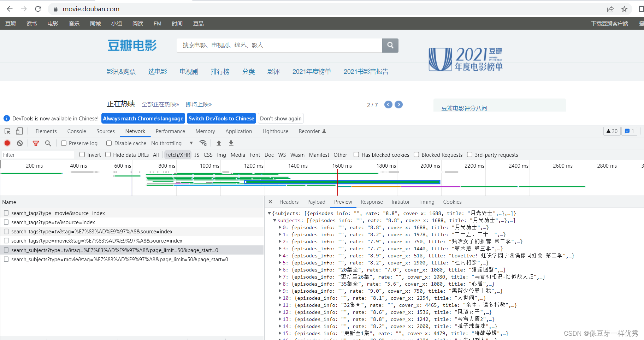The image size is (644, 340).
Task: Enable Preserve log checkbox
Action: (x=64, y=143)
